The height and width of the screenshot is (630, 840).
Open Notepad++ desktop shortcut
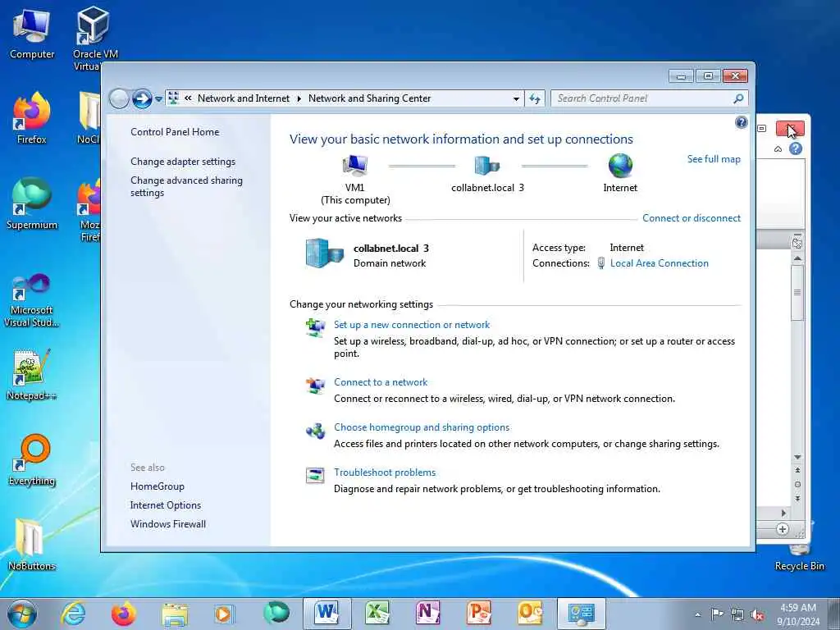(32, 375)
